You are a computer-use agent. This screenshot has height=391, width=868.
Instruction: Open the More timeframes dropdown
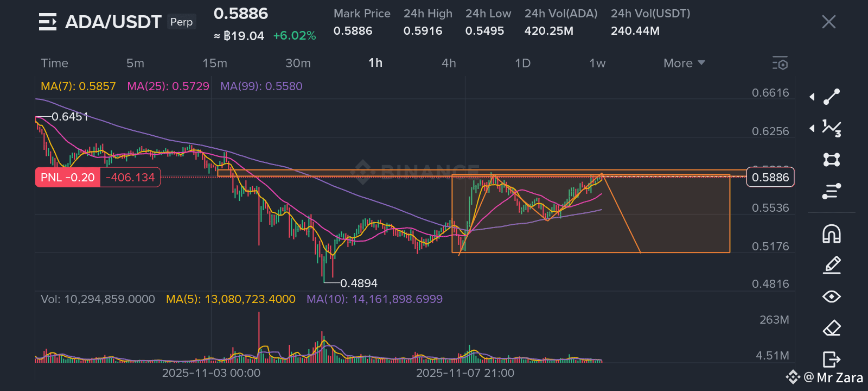point(684,63)
